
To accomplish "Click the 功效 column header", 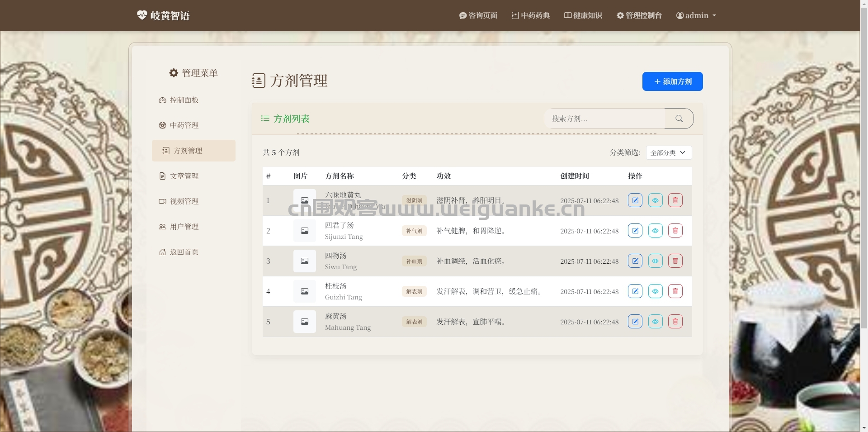I will (443, 176).
